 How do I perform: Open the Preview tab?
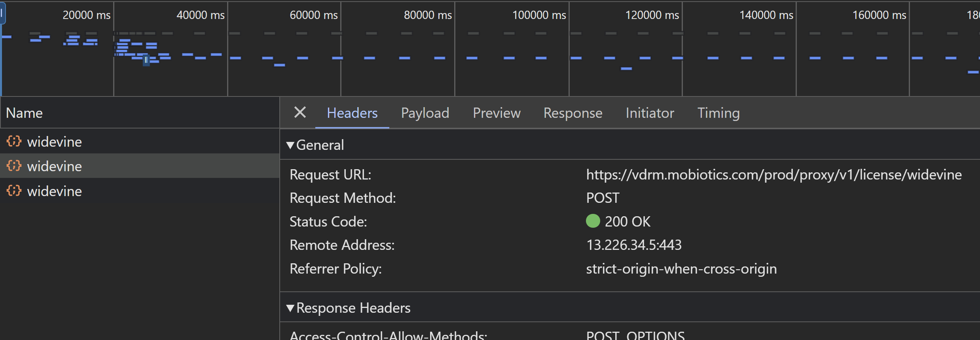[x=496, y=113]
